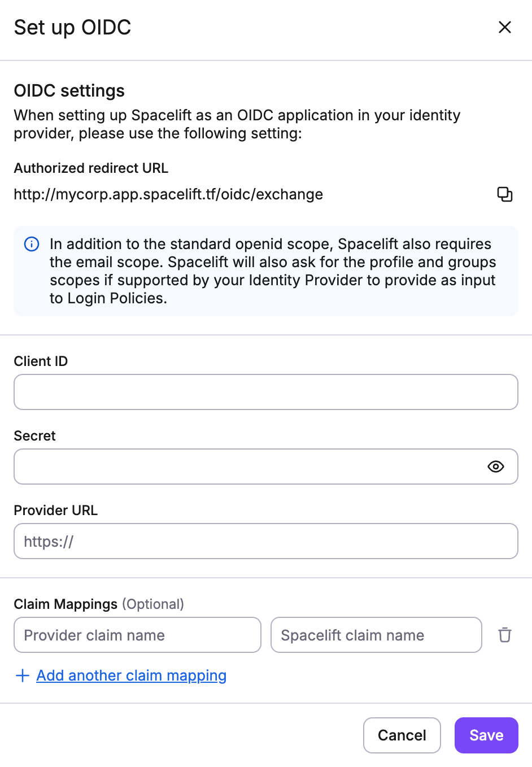The image size is (532, 767).
Task: Click the info icon in the scopes notice
Action: click(31, 244)
